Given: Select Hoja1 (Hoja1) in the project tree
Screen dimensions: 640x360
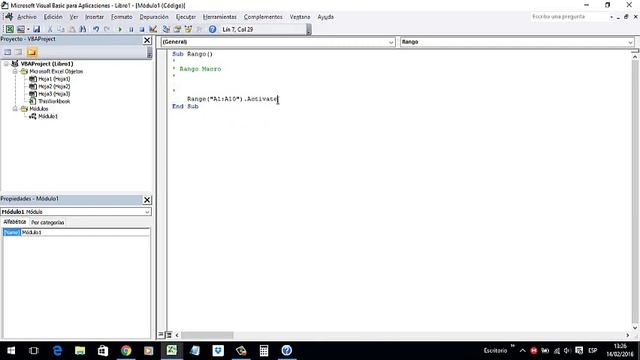Looking at the screenshot, I should pyautogui.click(x=54, y=79).
